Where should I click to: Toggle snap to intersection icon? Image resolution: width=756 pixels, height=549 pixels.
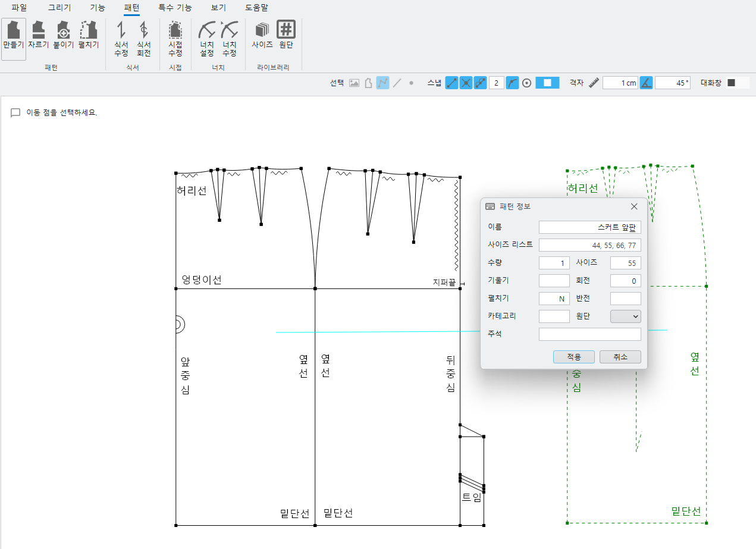pos(466,83)
